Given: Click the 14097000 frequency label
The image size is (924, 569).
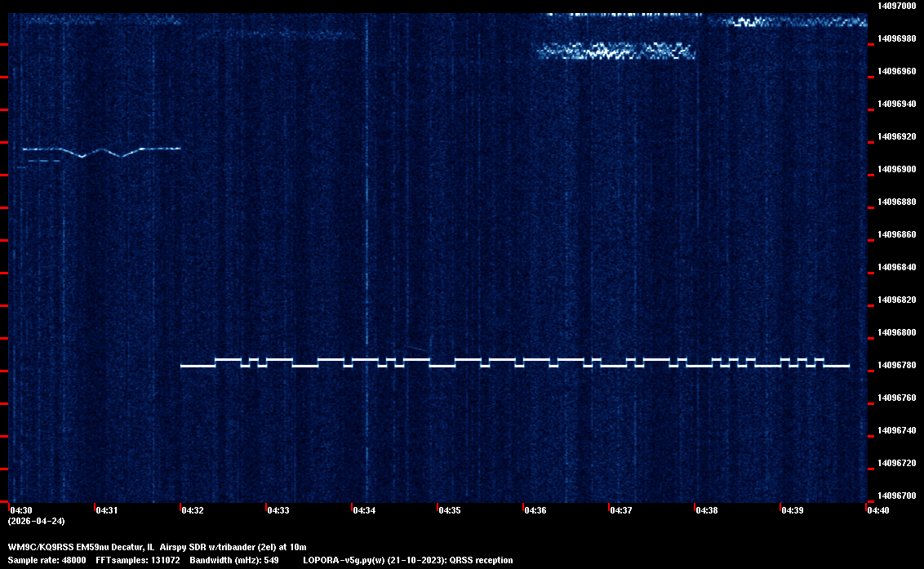Looking at the screenshot, I should [x=896, y=6].
